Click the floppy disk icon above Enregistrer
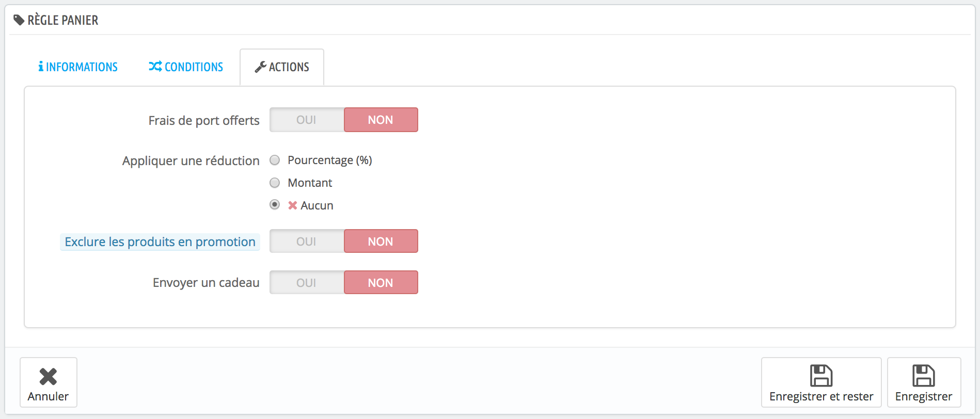The image size is (980, 419). [x=923, y=376]
